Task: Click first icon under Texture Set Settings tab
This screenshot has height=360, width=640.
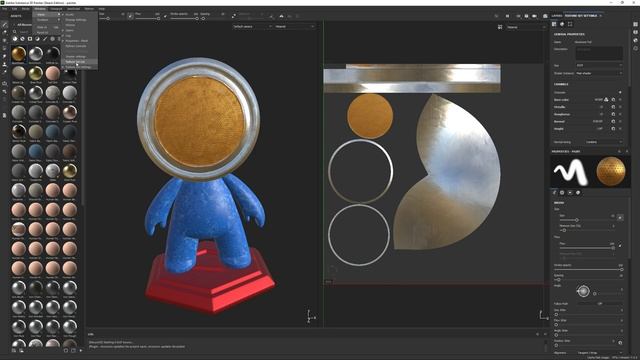Action: [x=554, y=24]
